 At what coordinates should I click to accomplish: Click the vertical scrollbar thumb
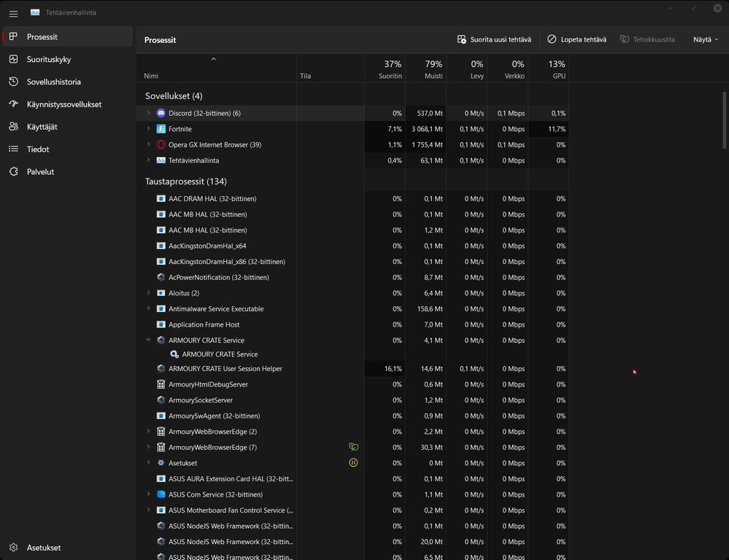click(724, 121)
